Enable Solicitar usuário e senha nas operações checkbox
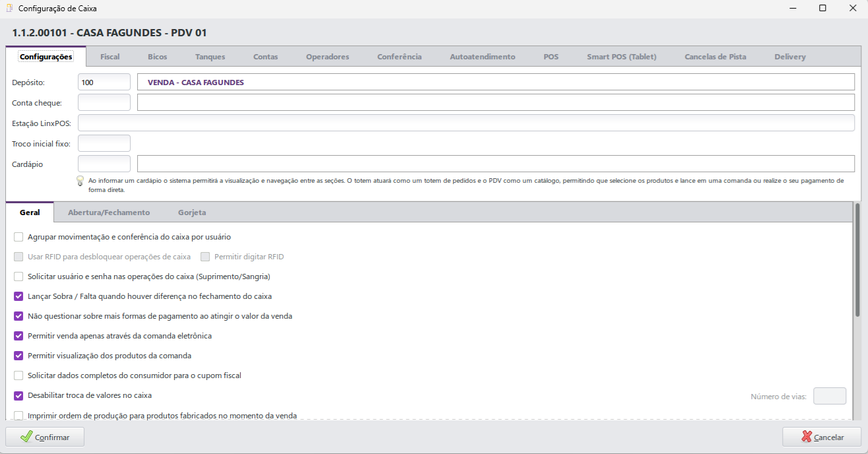Image resolution: width=868 pixels, height=454 pixels. click(18, 276)
